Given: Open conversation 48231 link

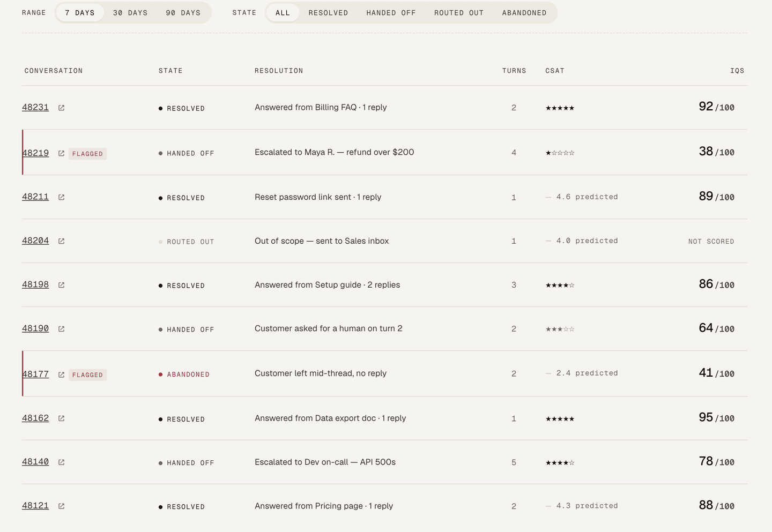Looking at the screenshot, I should click(x=35, y=107).
